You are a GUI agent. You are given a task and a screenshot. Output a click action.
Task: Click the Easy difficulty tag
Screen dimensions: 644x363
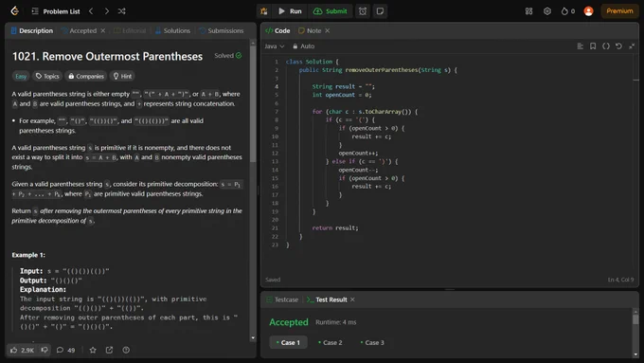tap(21, 76)
